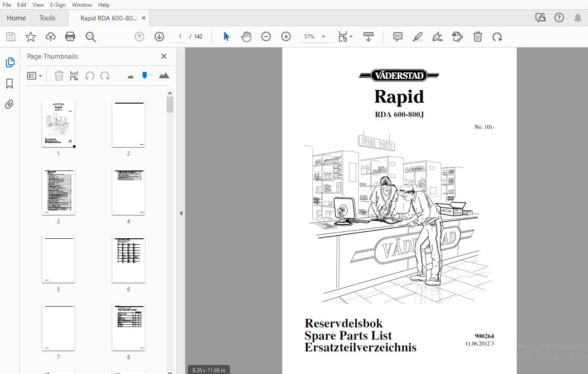Open the E-Sign menu
This screenshot has height=374, width=588.
coord(58,5)
